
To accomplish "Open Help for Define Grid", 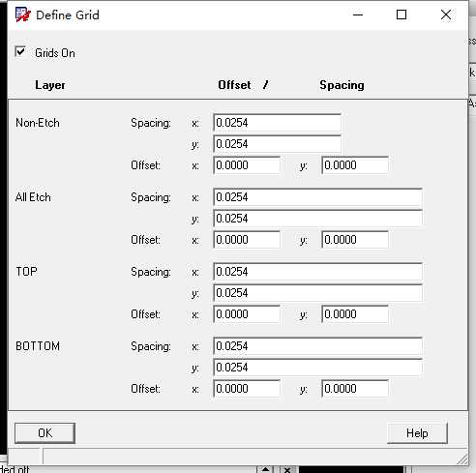I will [x=417, y=433].
